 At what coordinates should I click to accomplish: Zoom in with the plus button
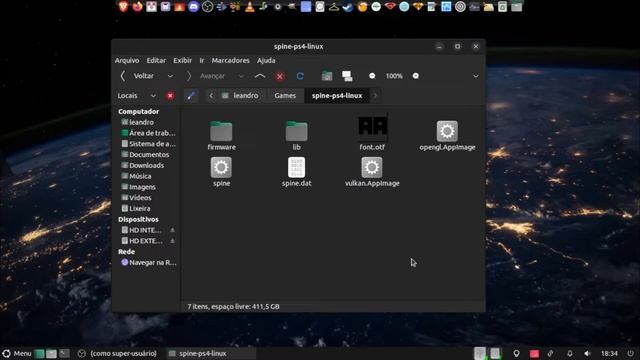(416, 76)
